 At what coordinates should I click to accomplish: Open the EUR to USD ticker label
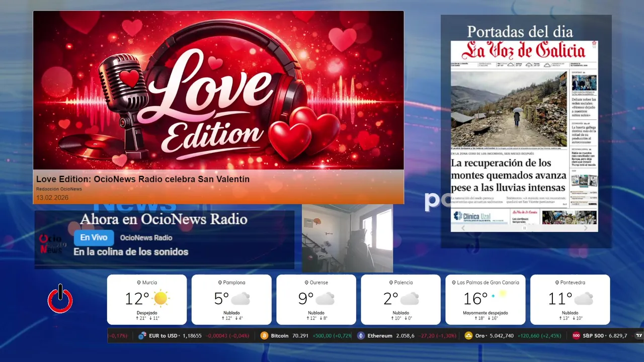coord(164,335)
